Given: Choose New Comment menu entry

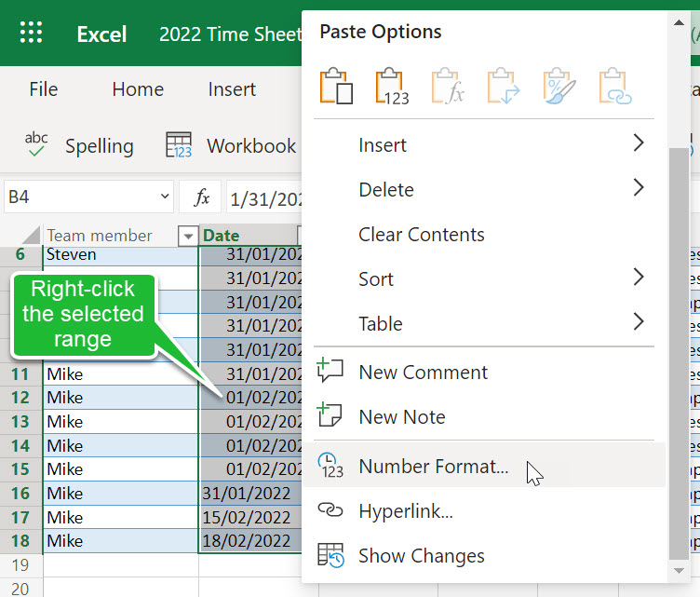Looking at the screenshot, I should click(484, 373).
